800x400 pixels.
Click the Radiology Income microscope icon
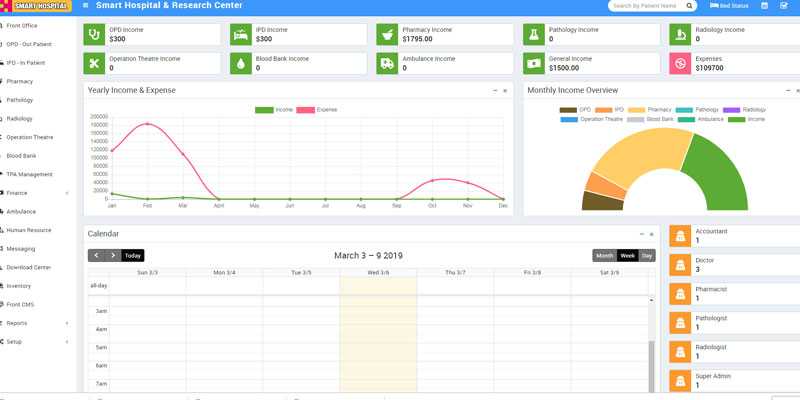tap(680, 34)
